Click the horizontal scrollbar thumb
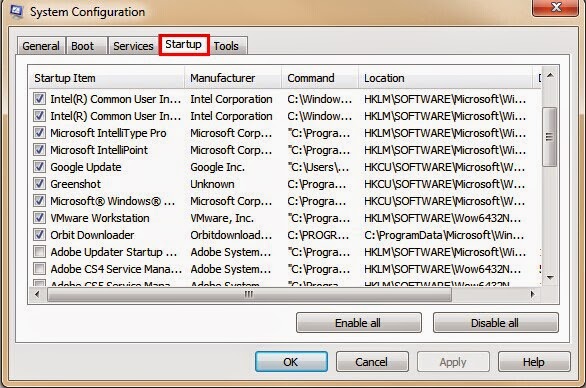 pos(249,295)
